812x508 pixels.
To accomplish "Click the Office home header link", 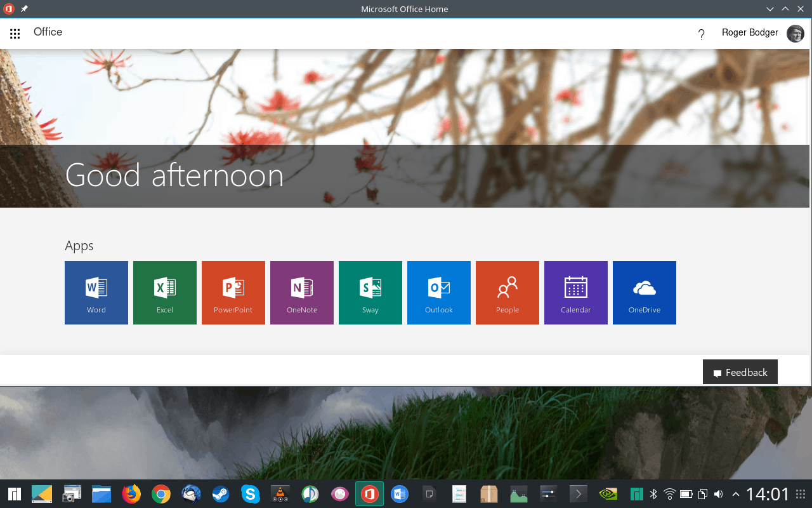I will 48,32.
